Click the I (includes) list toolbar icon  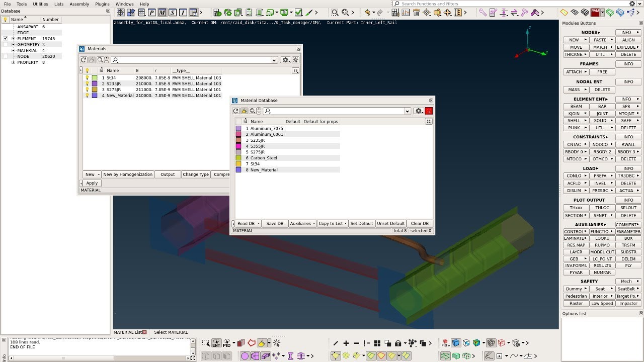(183, 13)
